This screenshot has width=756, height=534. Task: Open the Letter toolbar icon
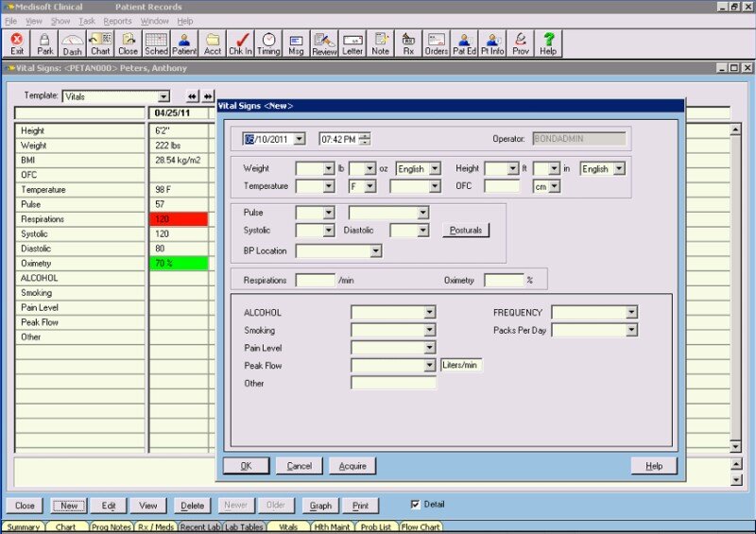[352, 43]
